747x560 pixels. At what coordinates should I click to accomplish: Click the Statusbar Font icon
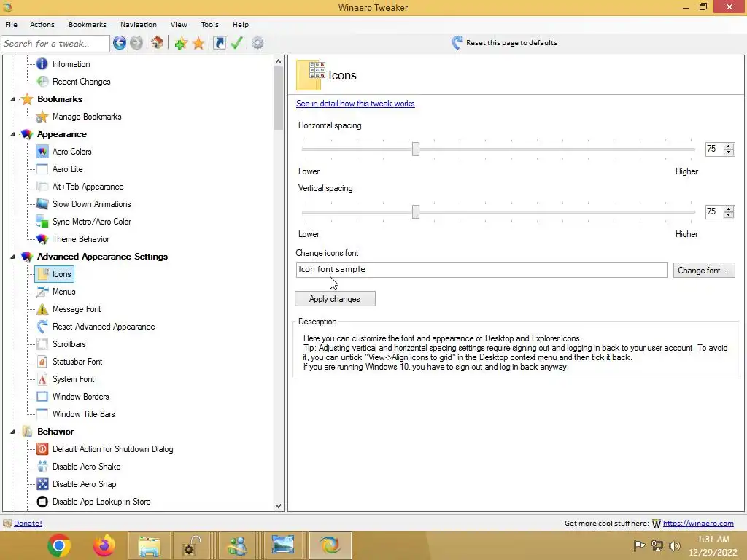coord(42,362)
